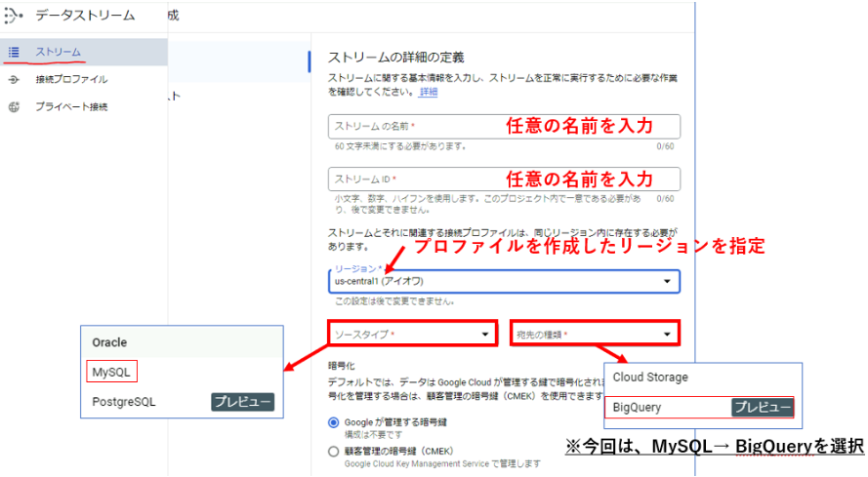Open the リージョン dropdown
Screen dimensions: 868x477
point(504,281)
